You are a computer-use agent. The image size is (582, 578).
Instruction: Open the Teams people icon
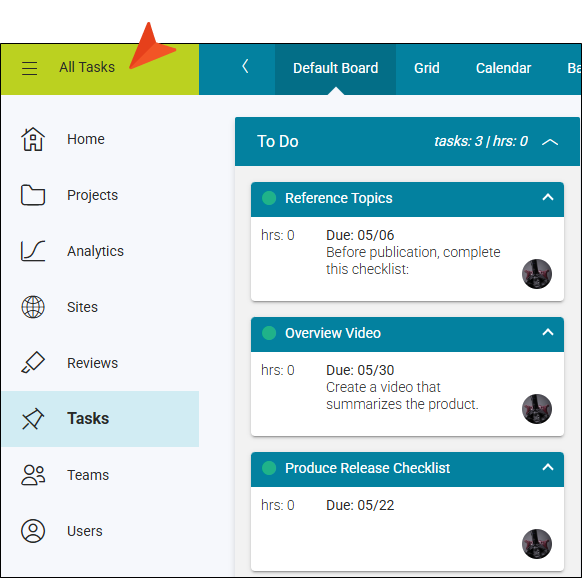33,475
